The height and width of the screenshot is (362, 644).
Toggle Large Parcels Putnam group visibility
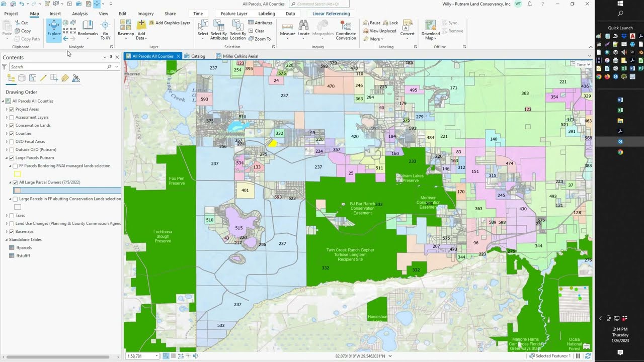[12, 157]
